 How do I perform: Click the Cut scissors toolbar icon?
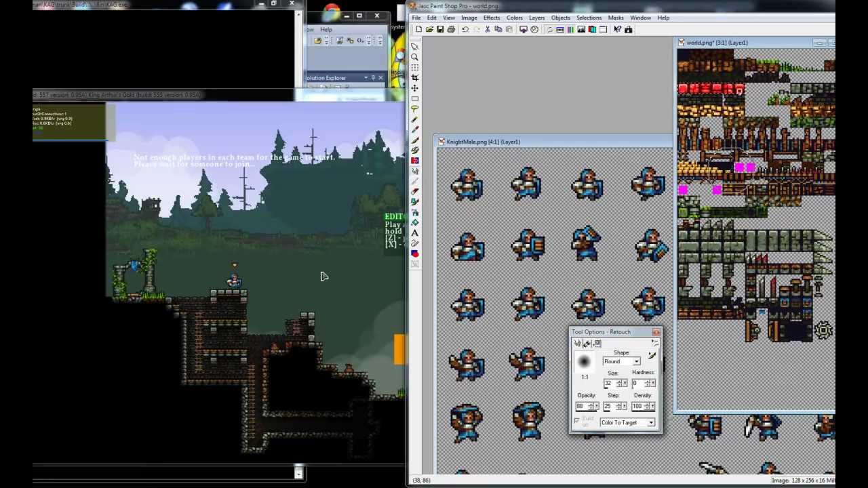pyautogui.click(x=488, y=29)
